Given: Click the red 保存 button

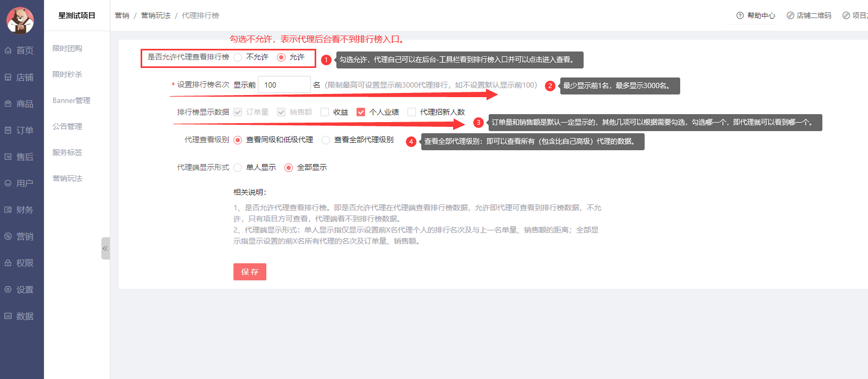Looking at the screenshot, I should (249, 272).
